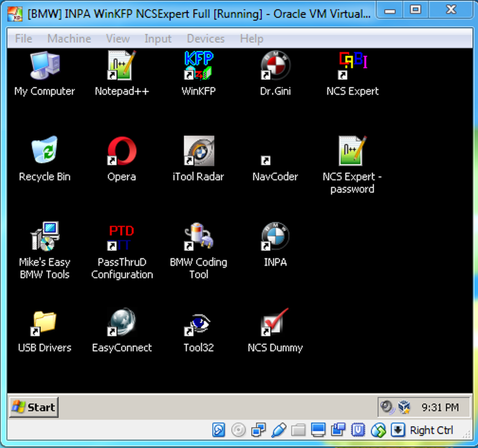Screen dimensions: 478x448
Task: Open the iTool Radar shortcut
Action: pos(198,152)
